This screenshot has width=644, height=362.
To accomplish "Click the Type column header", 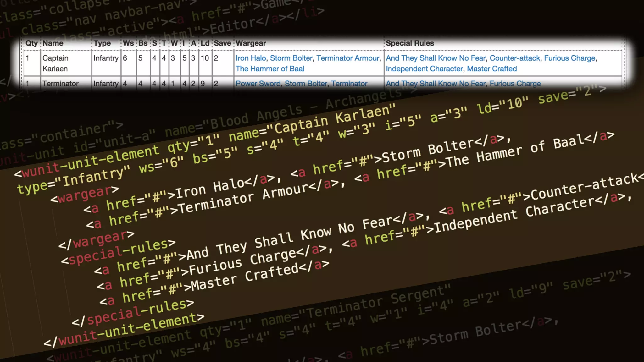I will click(102, 43).
